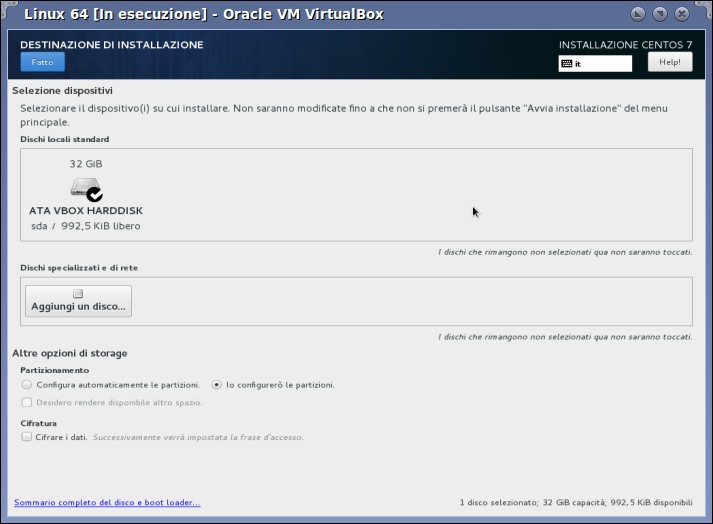The height and width of the screenshot is (524, 713).
Task: Click the blue 'Fatto' button
Action: pos(42,62)
